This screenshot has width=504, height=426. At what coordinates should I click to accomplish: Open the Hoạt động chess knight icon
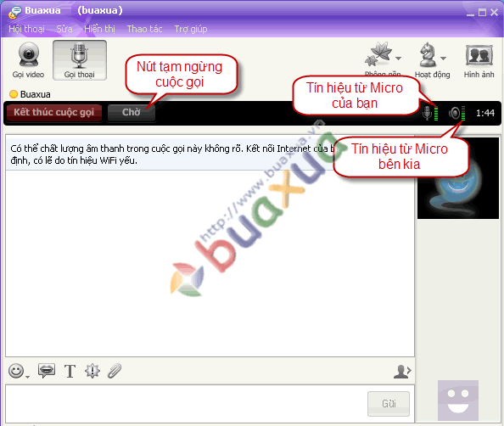click(428, 54)
